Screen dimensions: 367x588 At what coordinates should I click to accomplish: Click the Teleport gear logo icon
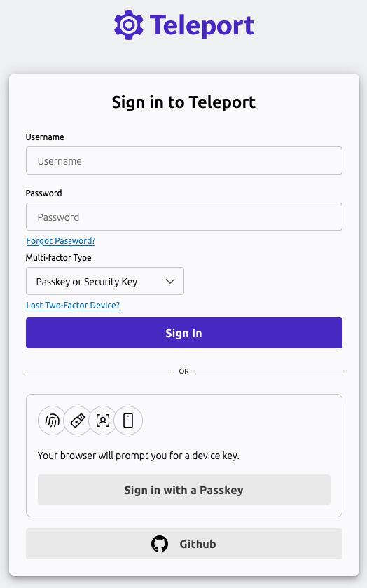pyautogui.click(x=129, y=25)
